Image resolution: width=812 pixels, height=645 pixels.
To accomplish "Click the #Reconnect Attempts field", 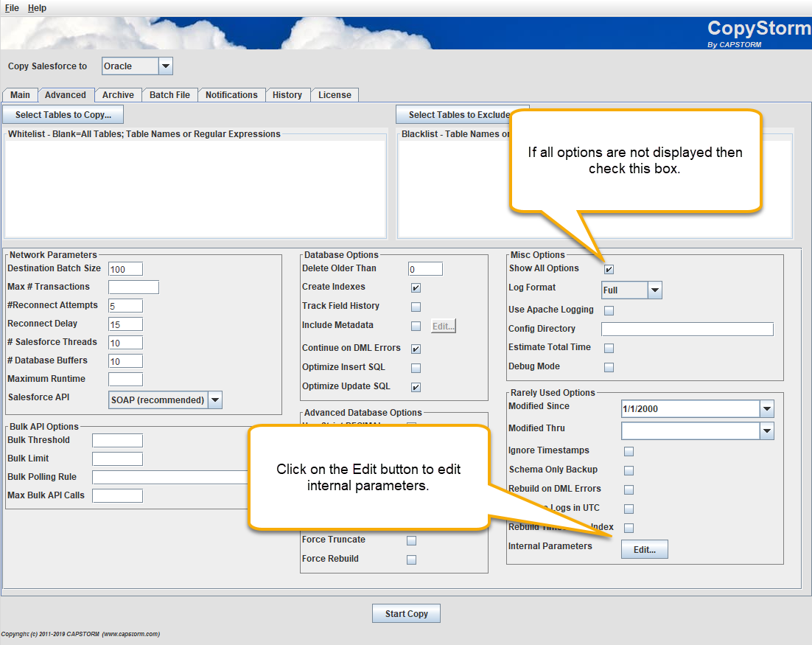I will pyautogui.click(x=125, y=306).
